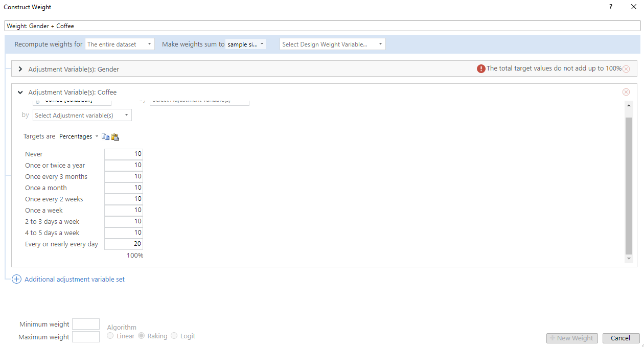Screen dimensions: 644x347
Task: Remove the Coffee adjustment variable set
Action: [x=626, y=92]
